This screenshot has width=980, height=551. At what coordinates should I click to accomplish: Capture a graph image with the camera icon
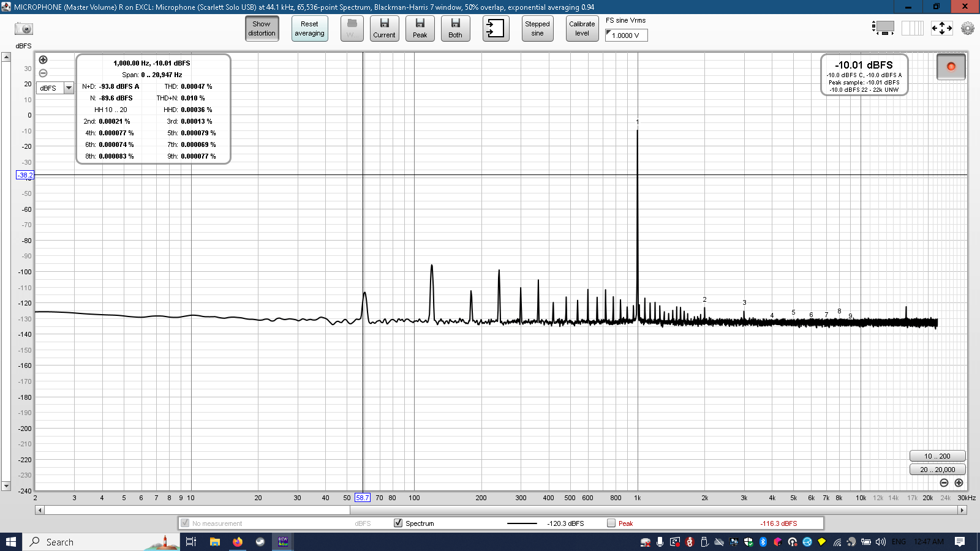pos(24,29)
